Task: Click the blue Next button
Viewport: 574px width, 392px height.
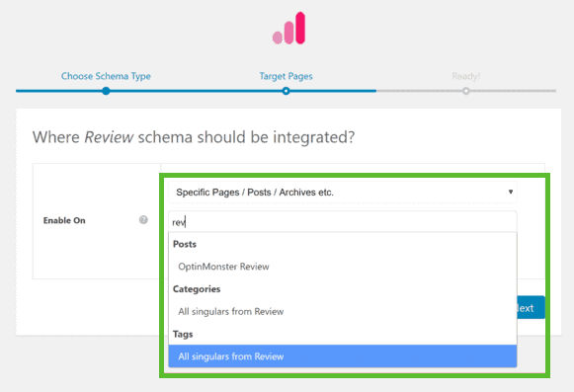Action: [x=531, y=308]
